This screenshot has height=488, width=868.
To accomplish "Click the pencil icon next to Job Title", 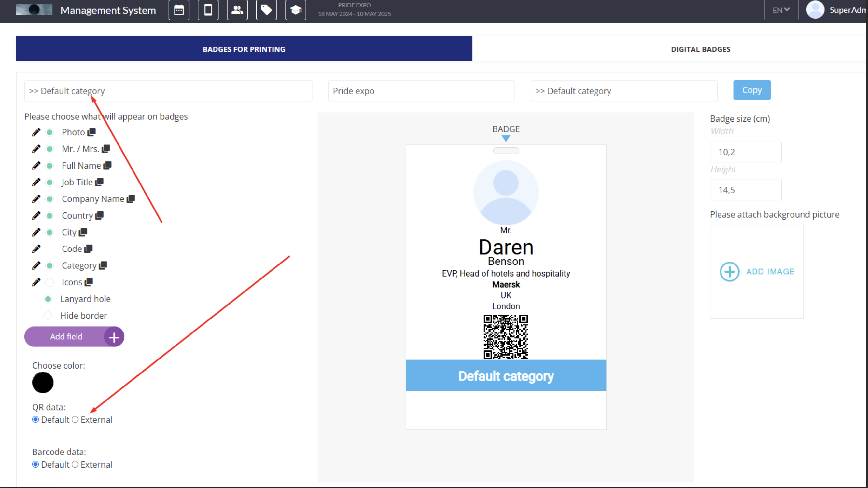I will pos(36,182).
